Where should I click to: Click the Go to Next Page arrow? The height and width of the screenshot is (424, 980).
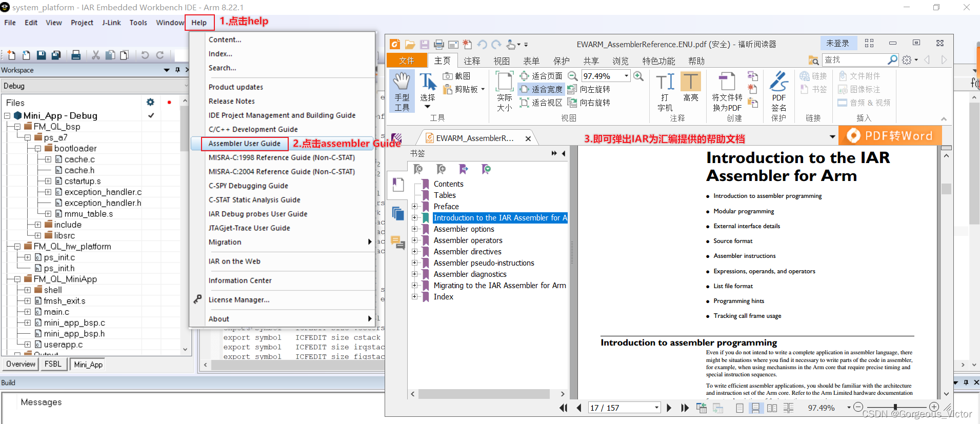click(x=669, y=408)
